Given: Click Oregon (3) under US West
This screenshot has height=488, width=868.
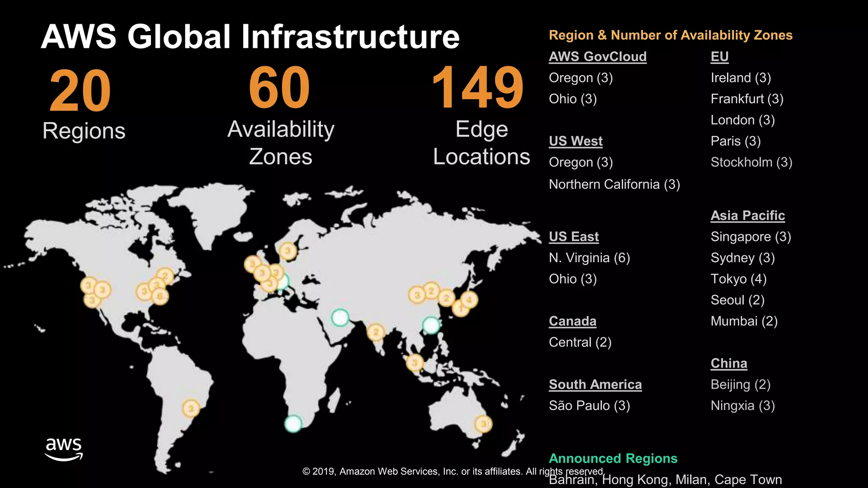Looking at the screenshot, I should point(581,163).
